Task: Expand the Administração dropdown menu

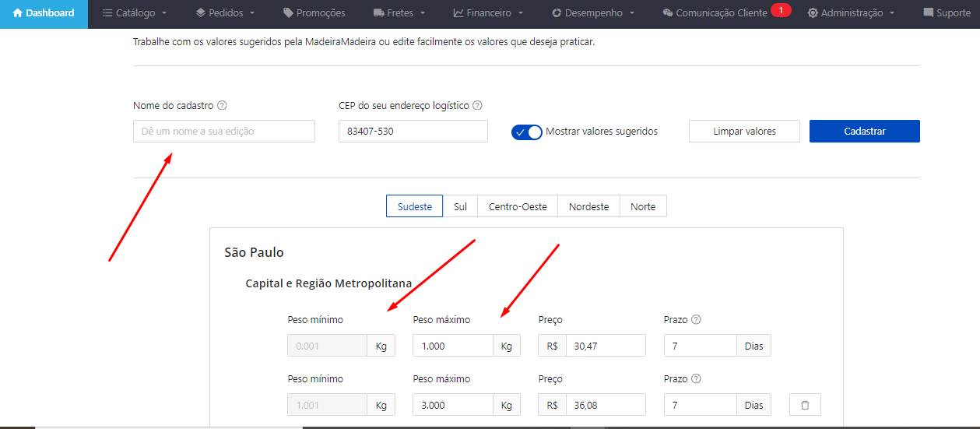Action: 851,13
